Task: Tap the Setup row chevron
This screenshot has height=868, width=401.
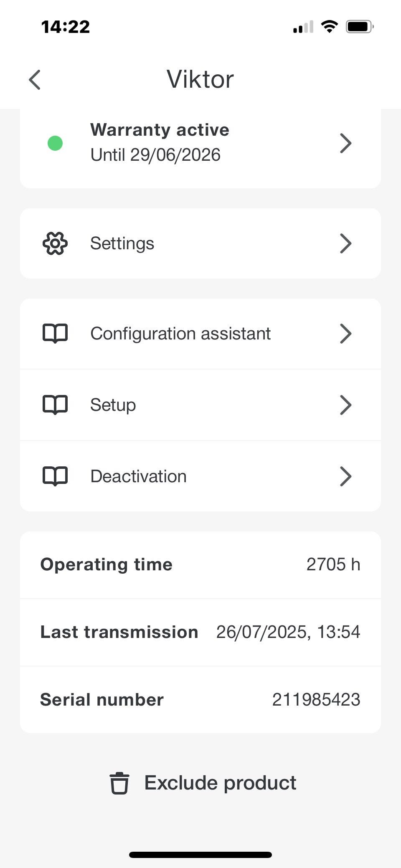Action: [345, 405]
